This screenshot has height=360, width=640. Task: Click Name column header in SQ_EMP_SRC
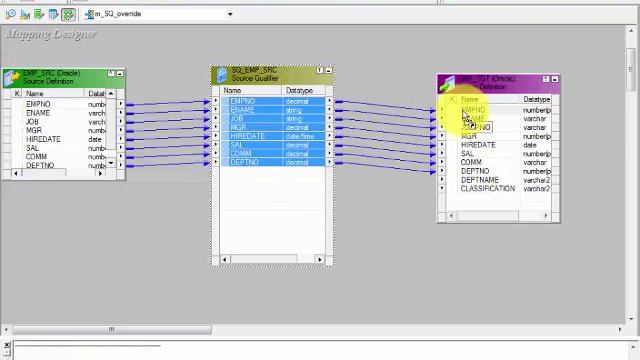coord(250,90)
